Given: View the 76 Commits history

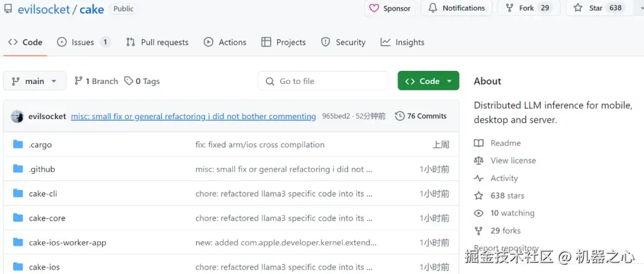Looking at the screenshot, I should [x=421, y=117].
